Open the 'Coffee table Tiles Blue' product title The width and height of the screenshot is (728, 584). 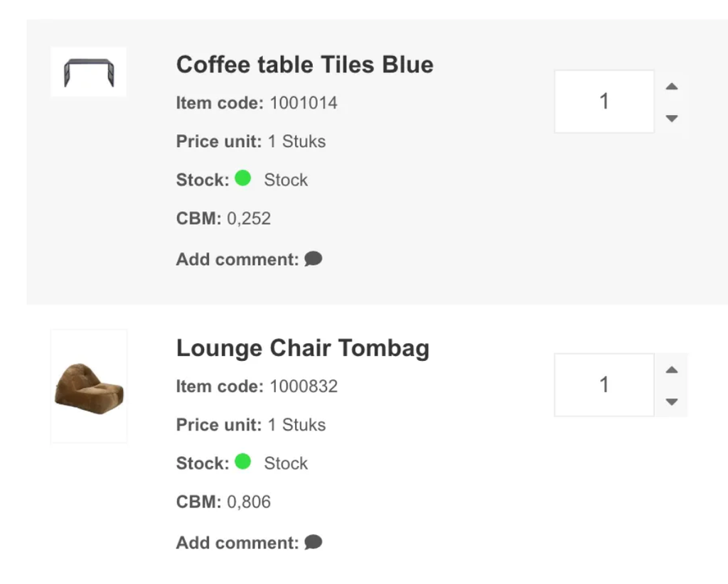304,65
